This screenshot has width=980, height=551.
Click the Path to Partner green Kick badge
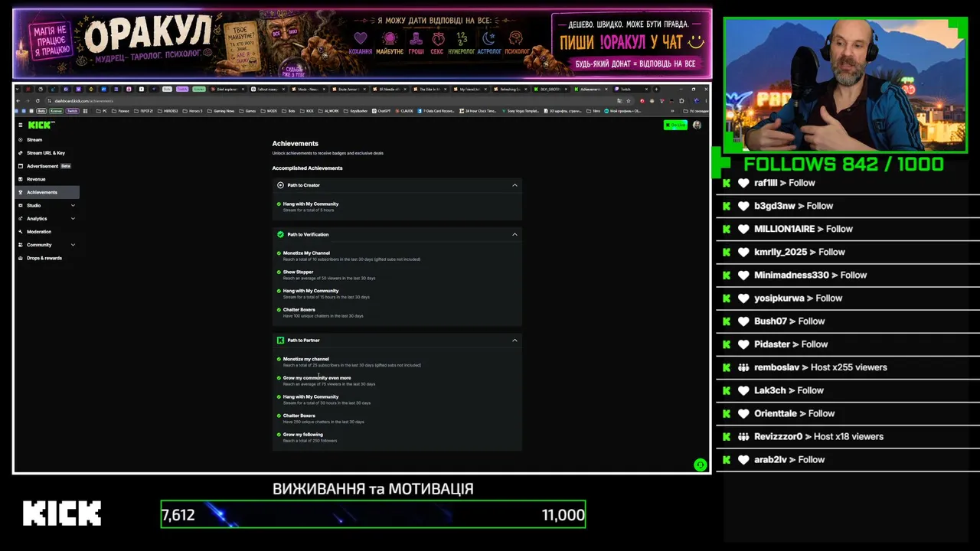click(x=280, y=341)
